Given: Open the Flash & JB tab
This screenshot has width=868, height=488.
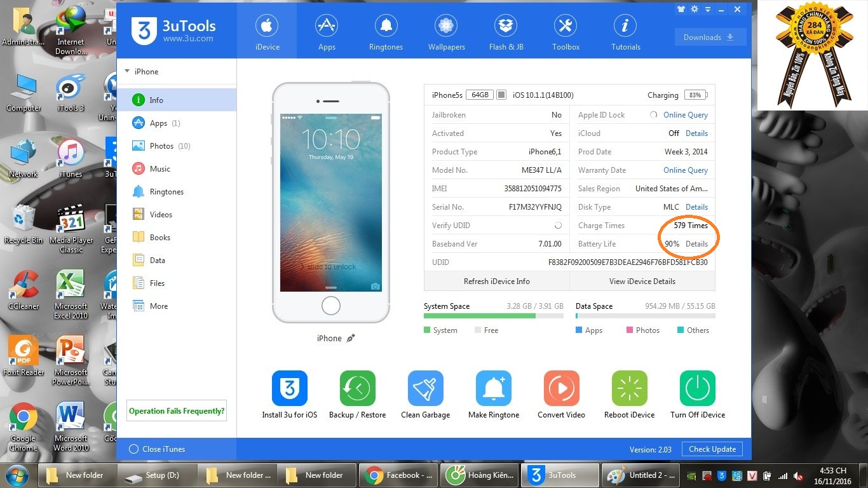Looking at the screenshot, I should click(506, 31).
